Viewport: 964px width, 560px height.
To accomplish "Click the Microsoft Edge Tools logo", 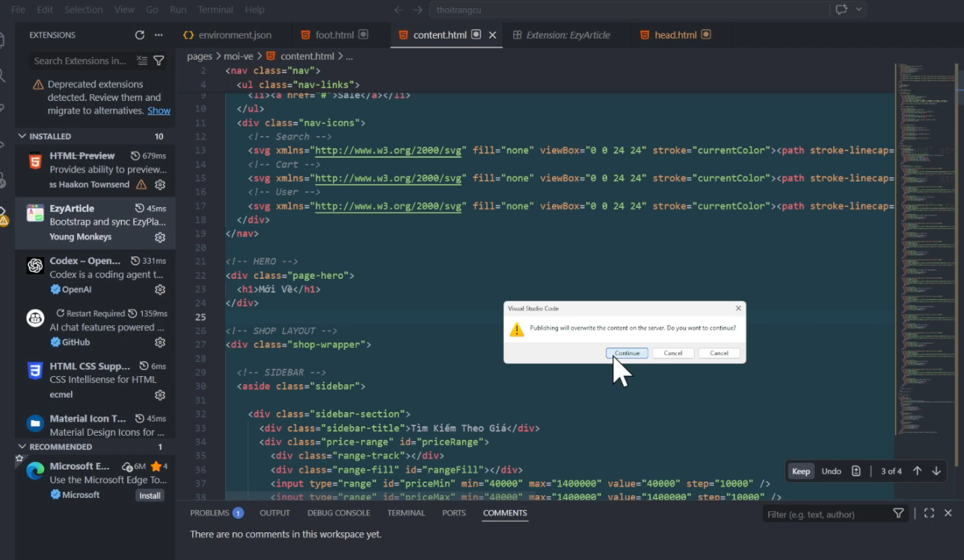I will tap(35, 471).
